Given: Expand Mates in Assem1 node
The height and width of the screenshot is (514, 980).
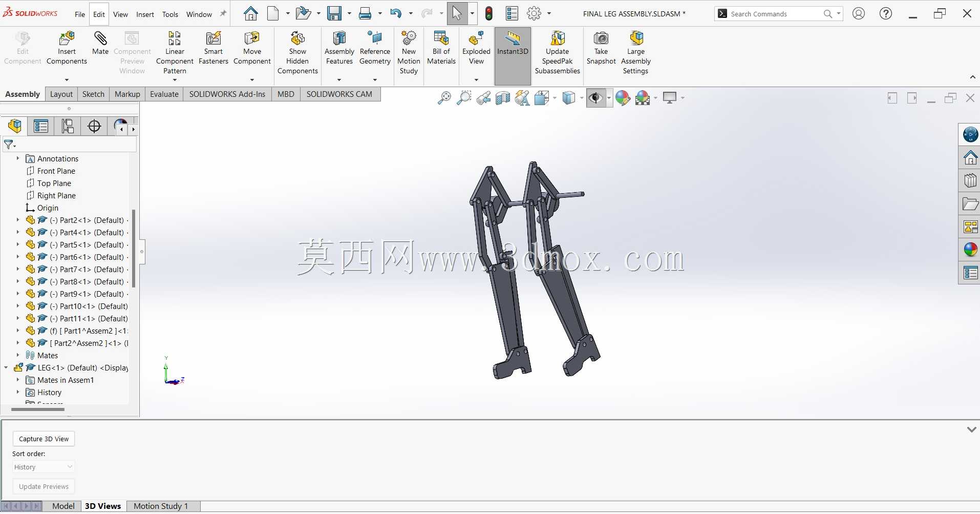Looking at the screenshot, I should click(x=18, y=380).
